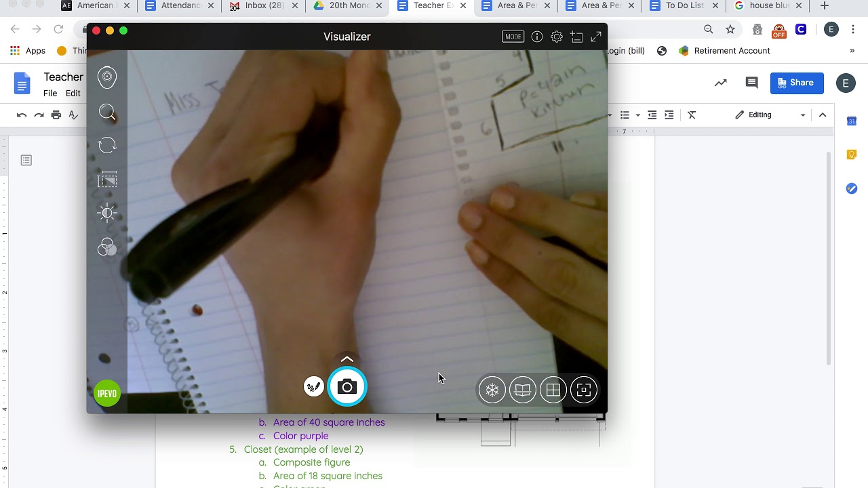Open the Apps bookmark shortcut
868x488 pixels.
click(x=28, y=51)
